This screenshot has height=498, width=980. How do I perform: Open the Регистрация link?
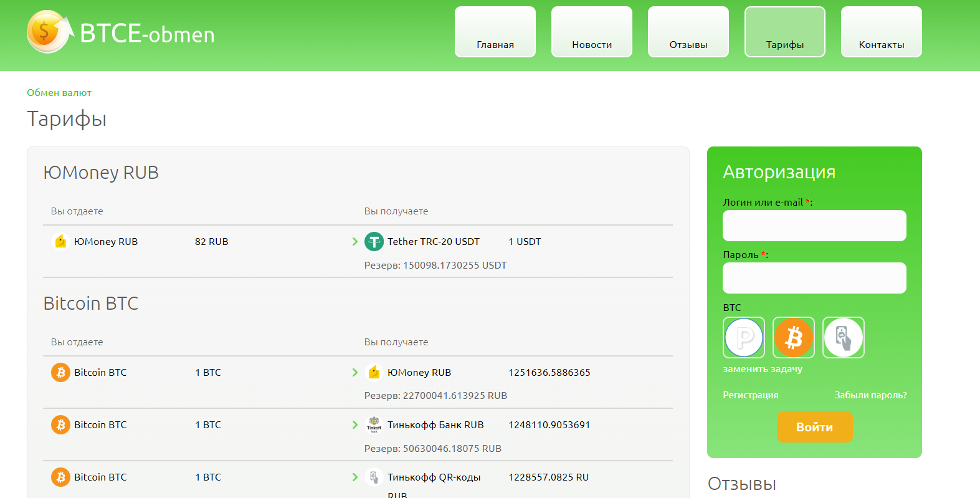tap(751, 395)
